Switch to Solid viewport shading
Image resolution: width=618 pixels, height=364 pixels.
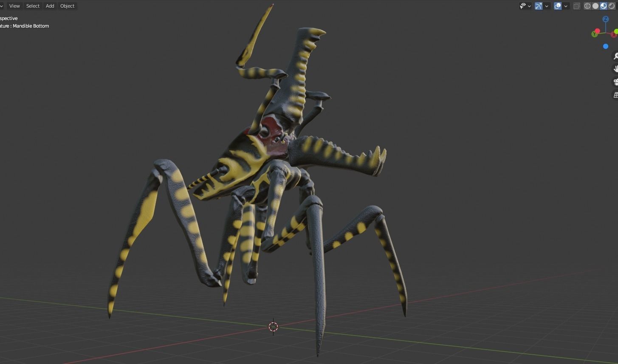click(x=595, y=6)
